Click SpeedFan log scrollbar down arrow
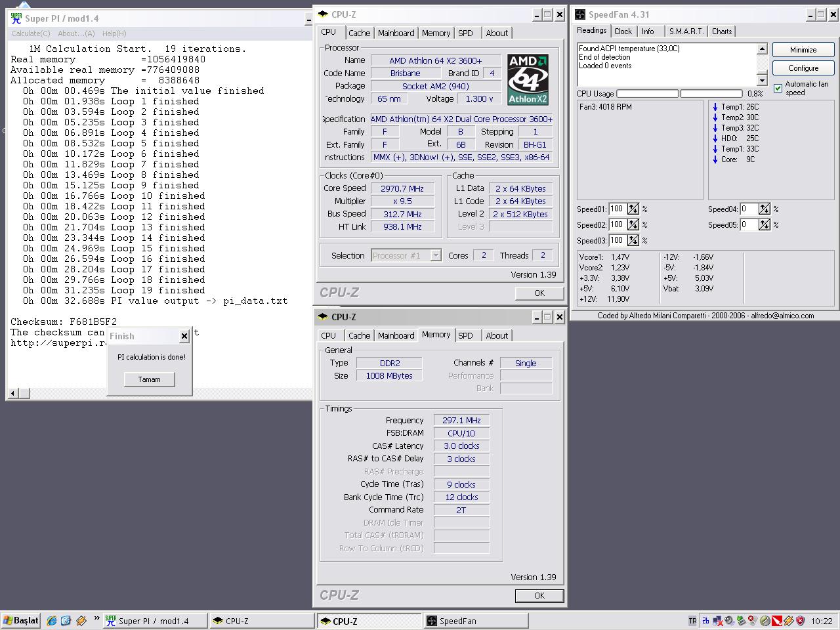This screenshot has height=630, width=840. point(762,80)
